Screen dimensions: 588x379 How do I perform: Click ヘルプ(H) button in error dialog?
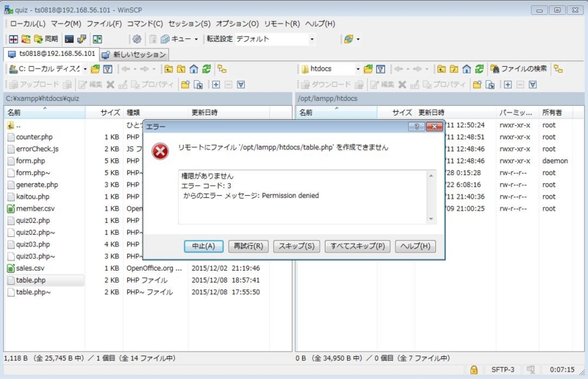[415, 246]
